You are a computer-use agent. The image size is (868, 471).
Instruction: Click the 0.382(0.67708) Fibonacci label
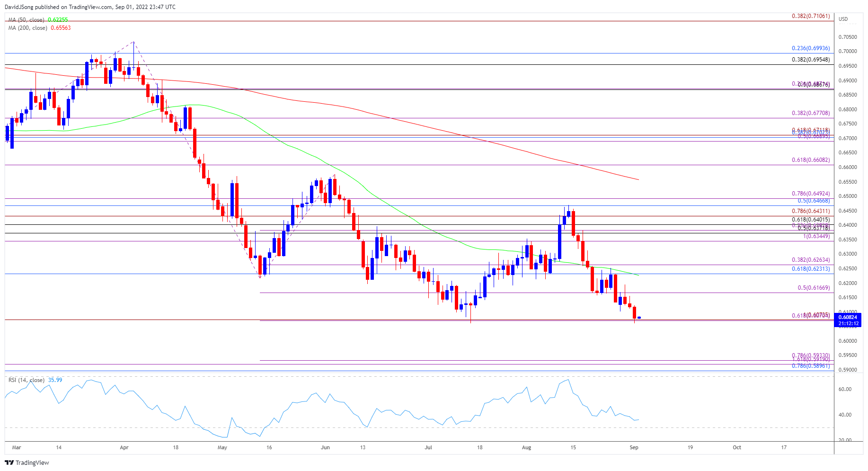point(811,113)
